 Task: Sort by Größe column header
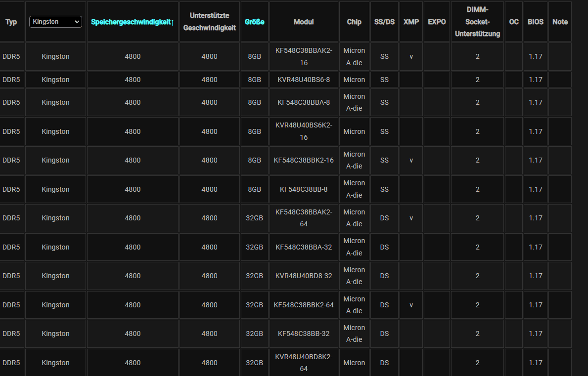pyautogui.click(x=254, y=22)
